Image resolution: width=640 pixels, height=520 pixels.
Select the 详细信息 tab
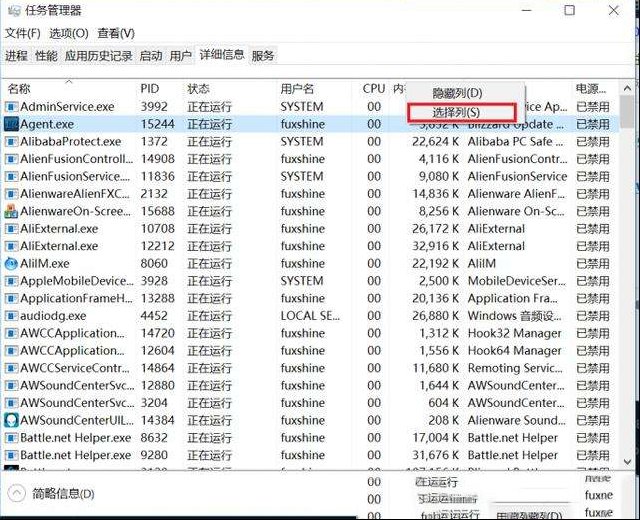click(x=222, y=54)
